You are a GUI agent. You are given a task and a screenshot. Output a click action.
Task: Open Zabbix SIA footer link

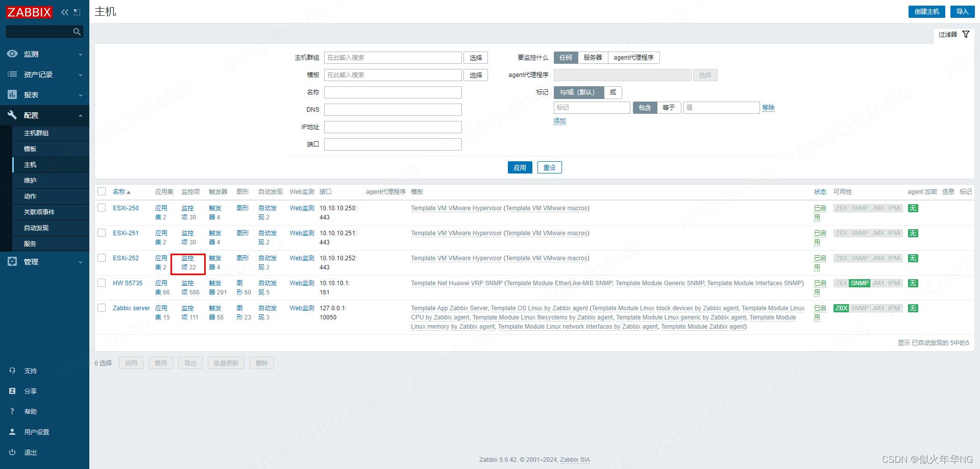click(575, 460)
